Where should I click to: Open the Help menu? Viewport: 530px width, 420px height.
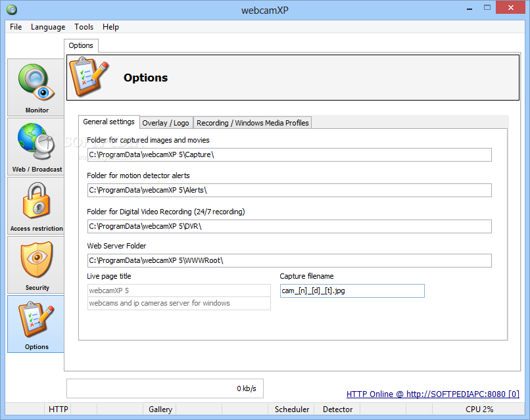[x=110, y=27]
